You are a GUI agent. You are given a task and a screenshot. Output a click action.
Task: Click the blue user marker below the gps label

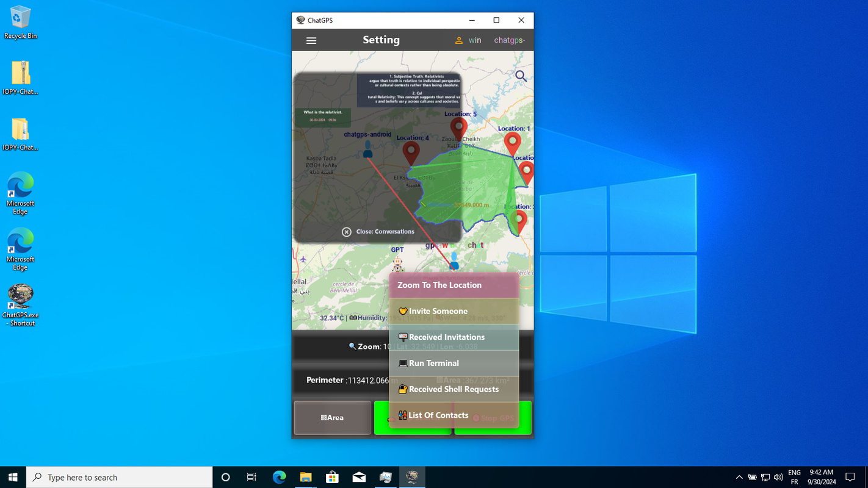click(454, 260)
